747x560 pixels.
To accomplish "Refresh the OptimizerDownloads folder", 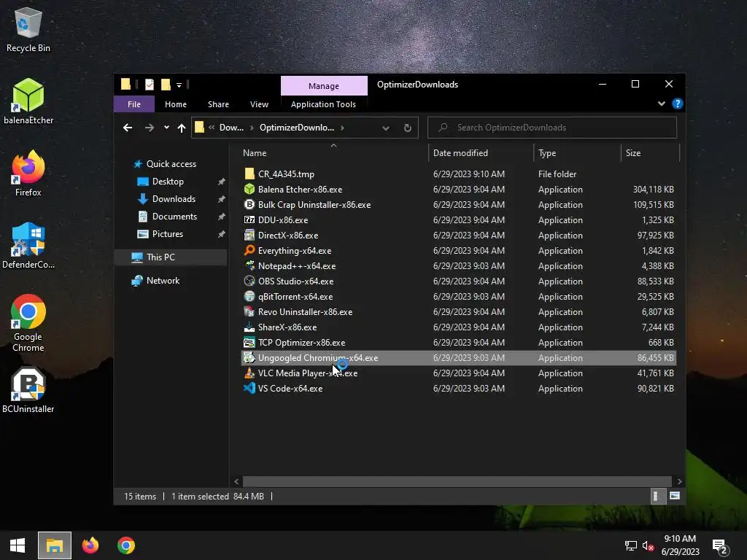I will pos(407,128).
